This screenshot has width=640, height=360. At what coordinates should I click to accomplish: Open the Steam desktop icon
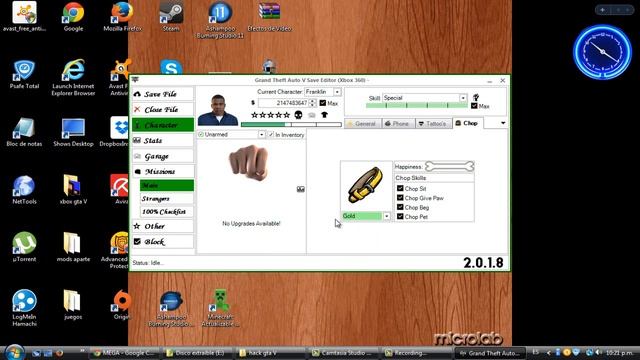(x=171, y=16)
